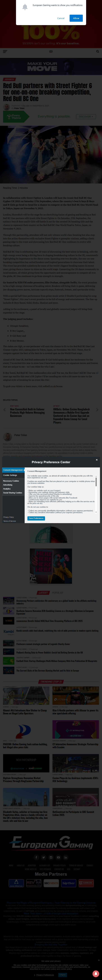Screen dimensions: 102x980
Task: Open the DISCOVER dropdown in the ad banner
Action: 86,116
